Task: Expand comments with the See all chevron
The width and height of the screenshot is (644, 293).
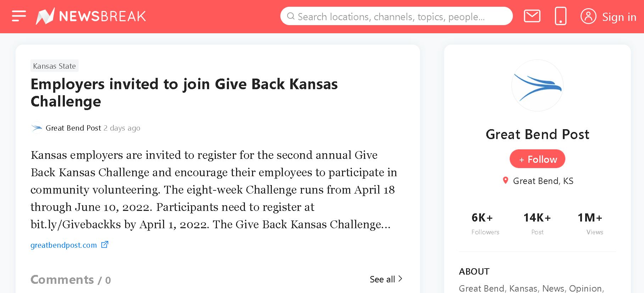Action: [x=400, y=279]
